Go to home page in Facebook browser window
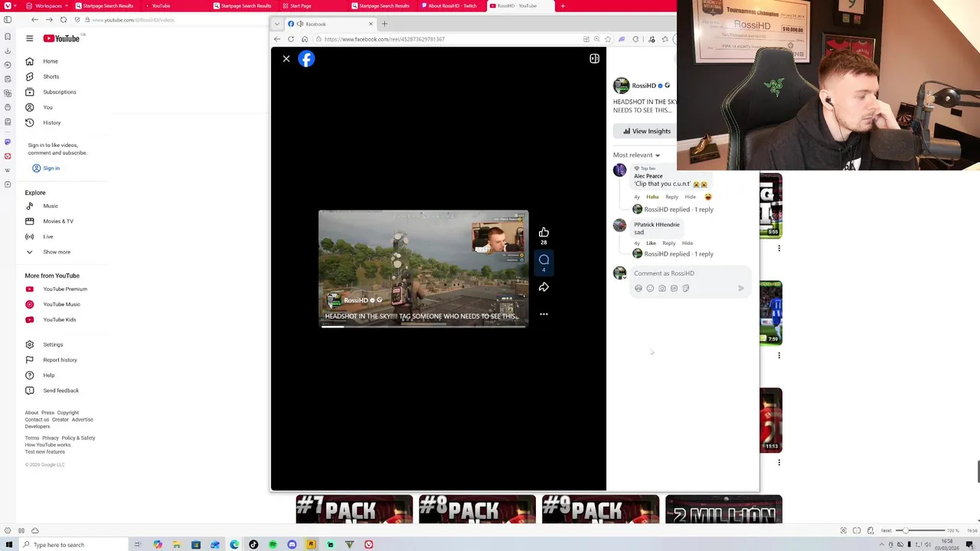 pyautogui.click(x=305, y=39)
